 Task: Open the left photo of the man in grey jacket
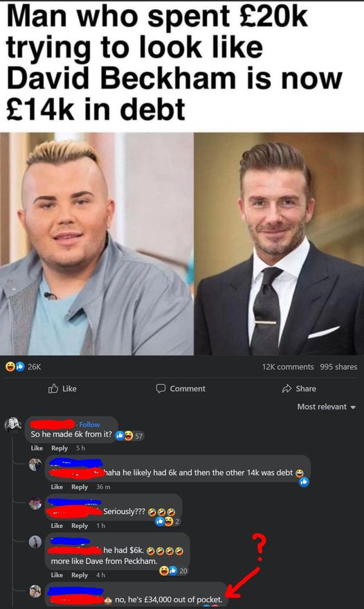coord(97,244)
